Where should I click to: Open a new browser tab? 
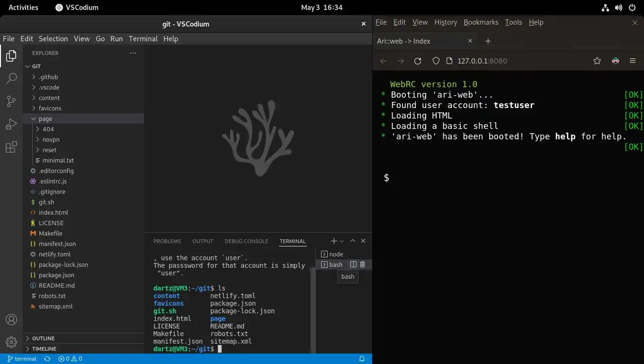click(x=488, y=41)
